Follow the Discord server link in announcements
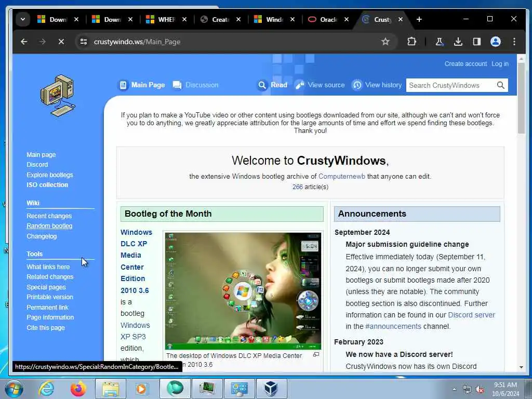The image size is (532, 399). [x=471, y=315]
